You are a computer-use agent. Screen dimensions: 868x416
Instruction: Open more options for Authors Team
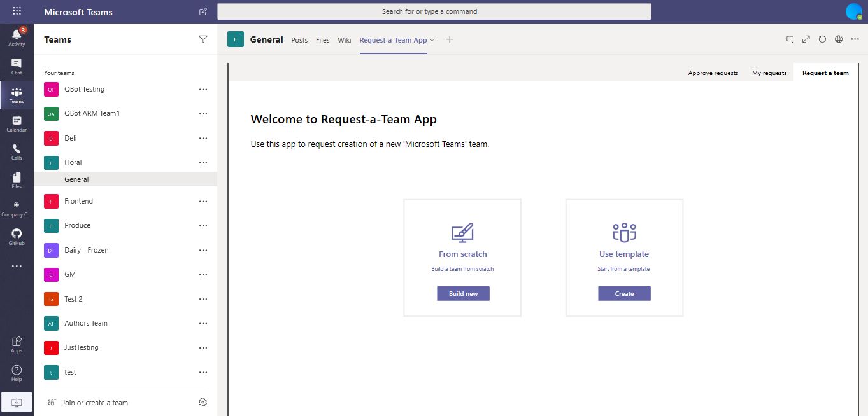click(x=203, y=324)
